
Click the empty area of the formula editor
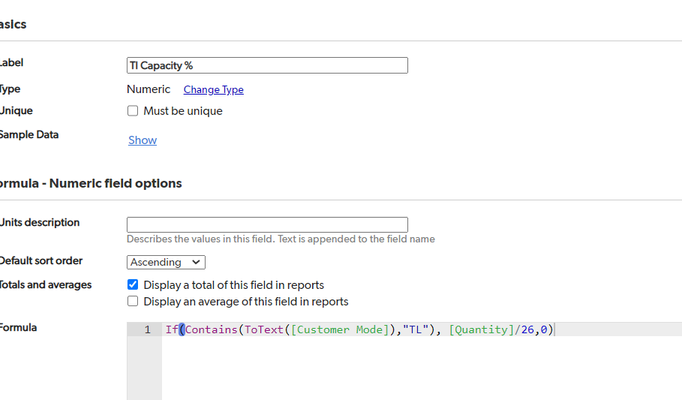[x=418, y=370]
